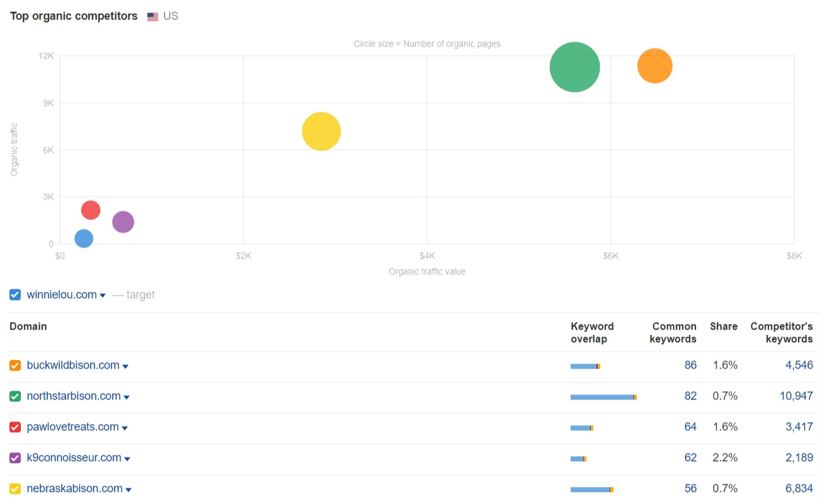The image size is (832, 504).
Task: Click the orange buckwildbison bubble in chart
Action: (x=654, y=65)
